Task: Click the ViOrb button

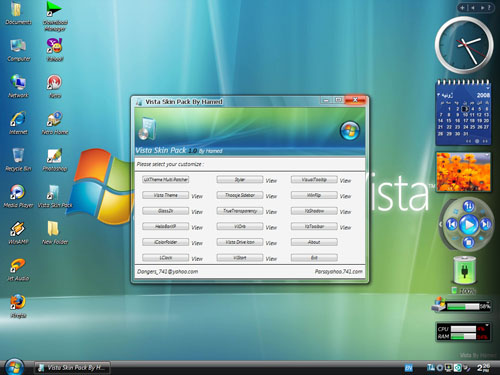Action: [240, 227]
